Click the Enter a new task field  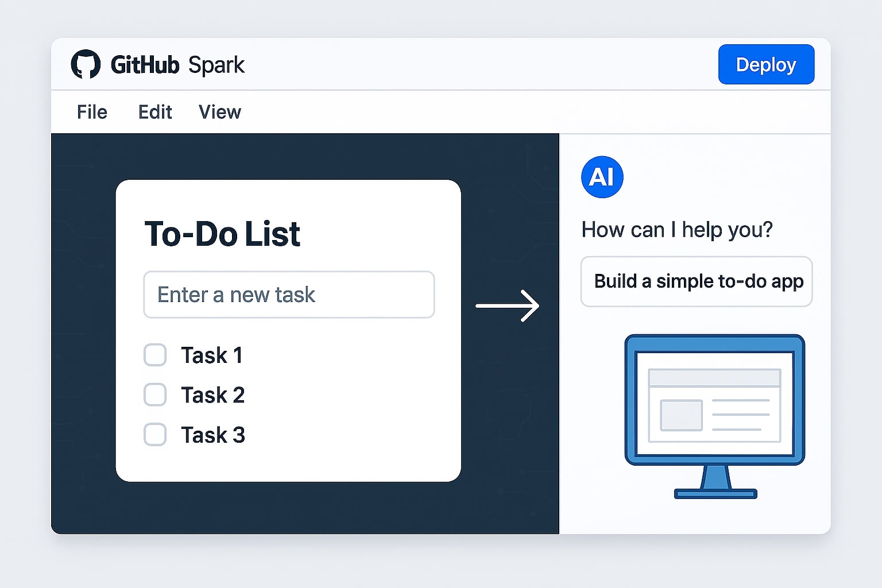tap(289, 295)
